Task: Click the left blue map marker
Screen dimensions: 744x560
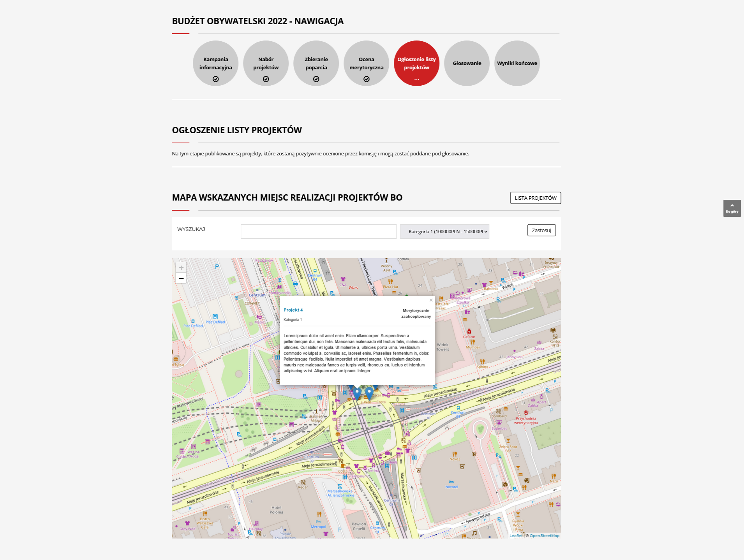Action: click(357, 393)
